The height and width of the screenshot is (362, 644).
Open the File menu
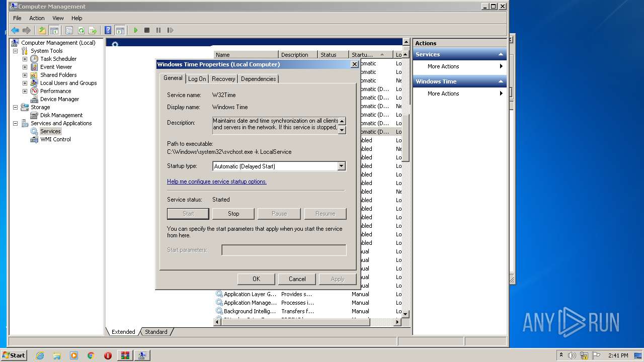pyautogui.click(x=17, y=18)
